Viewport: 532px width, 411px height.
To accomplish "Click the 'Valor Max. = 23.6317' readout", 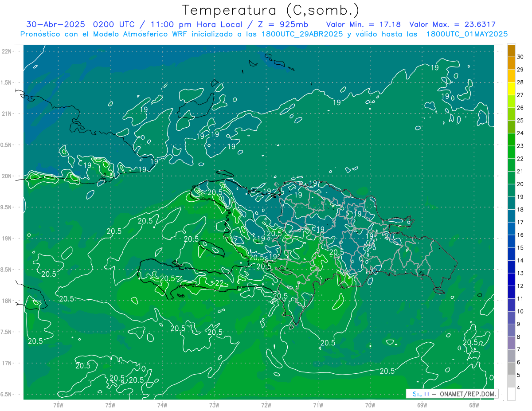I will click(452, 24).
